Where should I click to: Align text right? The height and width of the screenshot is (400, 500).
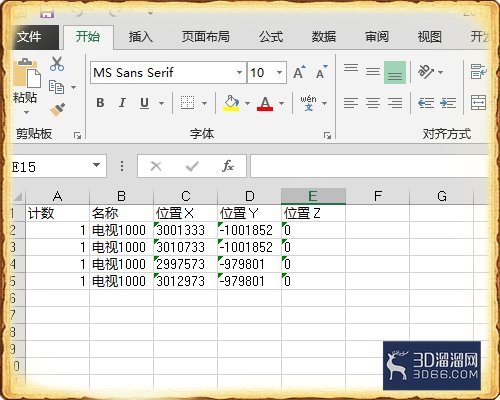pyautogui.click(x=395, y=103)
